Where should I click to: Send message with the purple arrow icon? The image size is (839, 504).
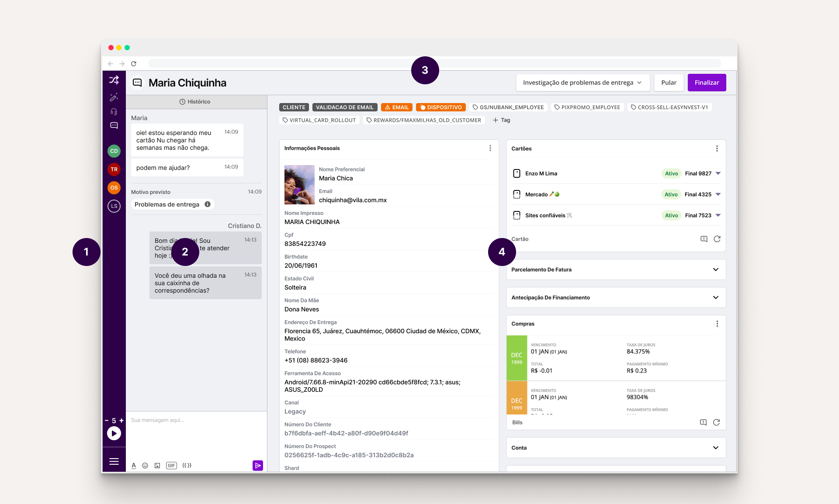coord(257,466)
